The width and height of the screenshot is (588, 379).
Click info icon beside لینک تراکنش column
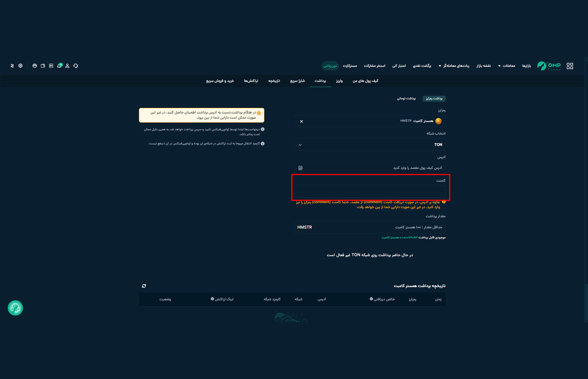pos(212,299)
